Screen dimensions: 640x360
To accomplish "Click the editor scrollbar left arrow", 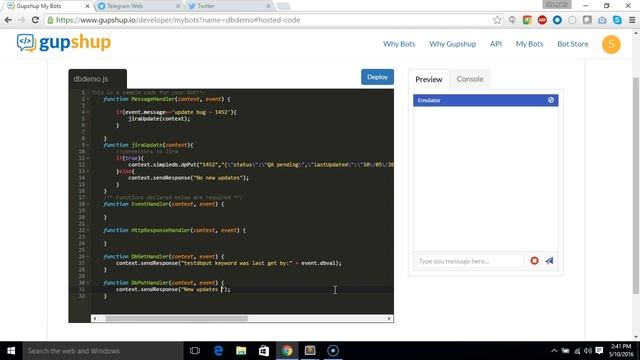I will click(95, 318).
